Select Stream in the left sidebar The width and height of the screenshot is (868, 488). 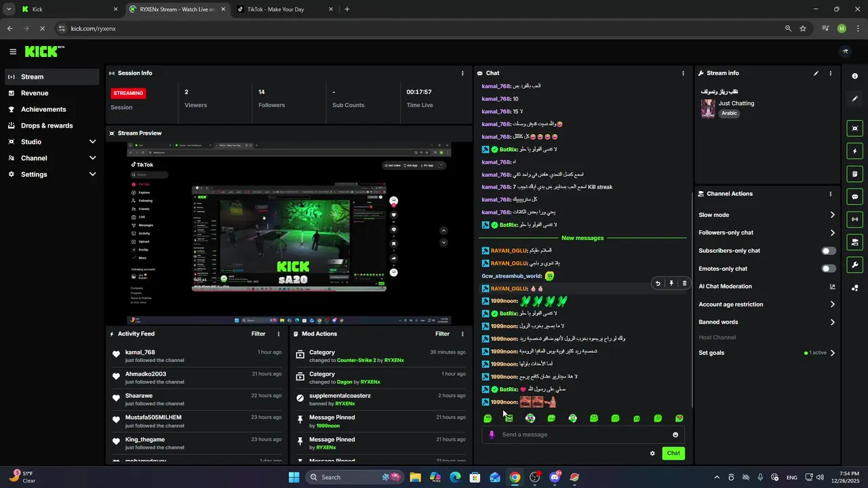52,77
